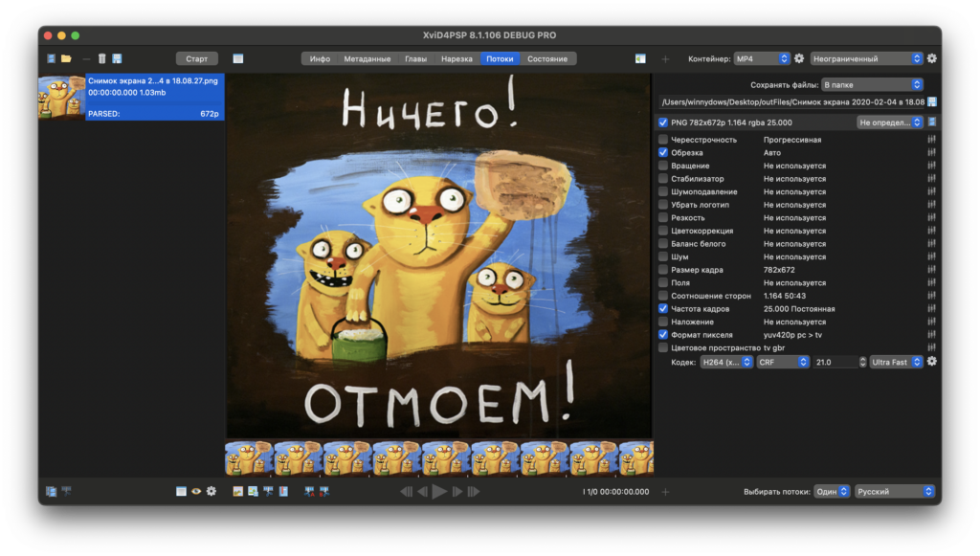Enable the Шумоподавление checkbox
The image size is (980, 556).
663,191
